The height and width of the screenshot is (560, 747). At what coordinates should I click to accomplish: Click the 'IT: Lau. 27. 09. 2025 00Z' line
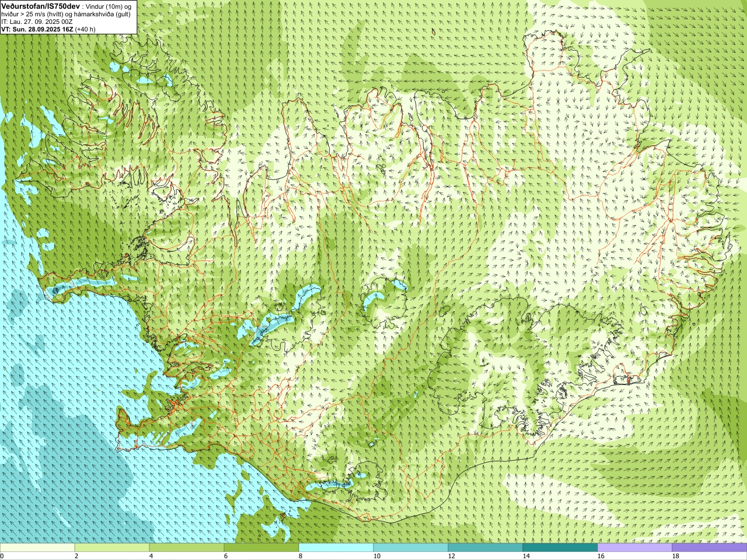37,22
